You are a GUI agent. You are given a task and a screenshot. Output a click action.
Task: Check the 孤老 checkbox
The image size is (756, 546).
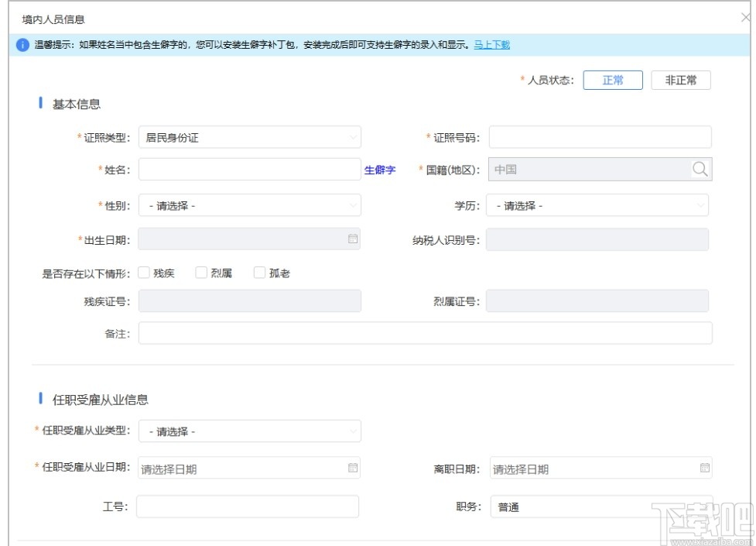click(x=258, y=273)
